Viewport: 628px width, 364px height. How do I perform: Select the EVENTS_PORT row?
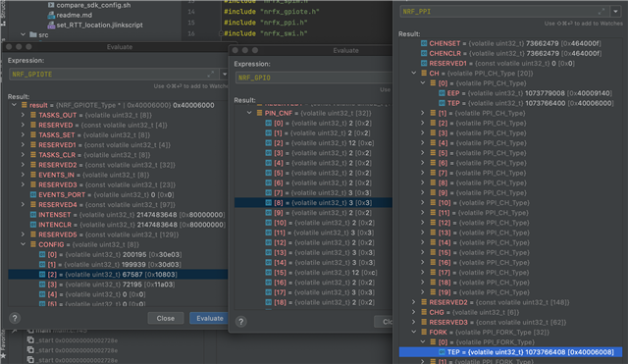118,194
